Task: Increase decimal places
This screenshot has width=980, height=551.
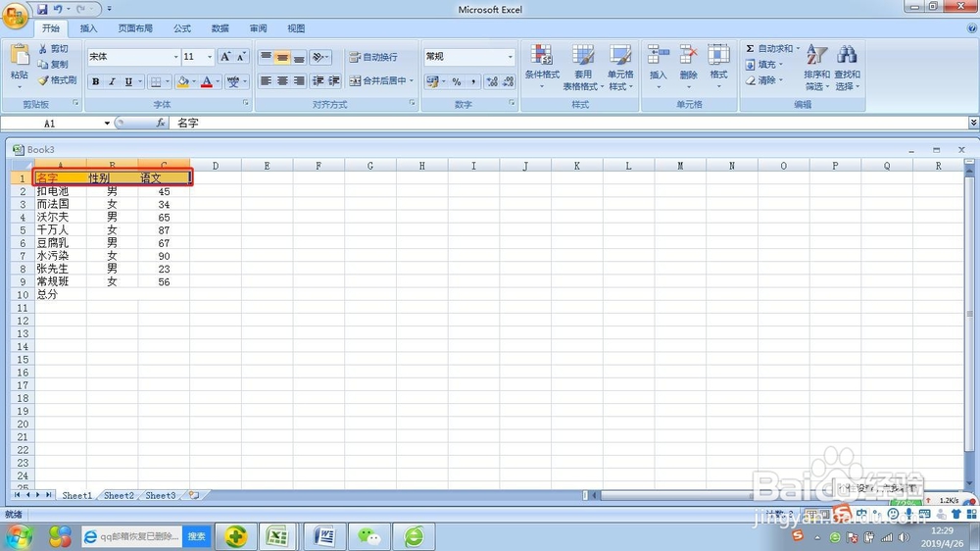Action: pyautogui.click(x=493, y=81)
